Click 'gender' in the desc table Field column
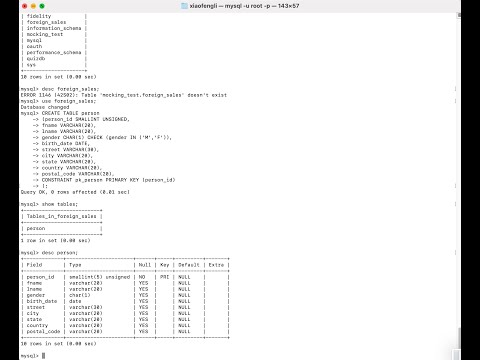The height and width of the screenshot is (360, 480). [x=36, y=295]
